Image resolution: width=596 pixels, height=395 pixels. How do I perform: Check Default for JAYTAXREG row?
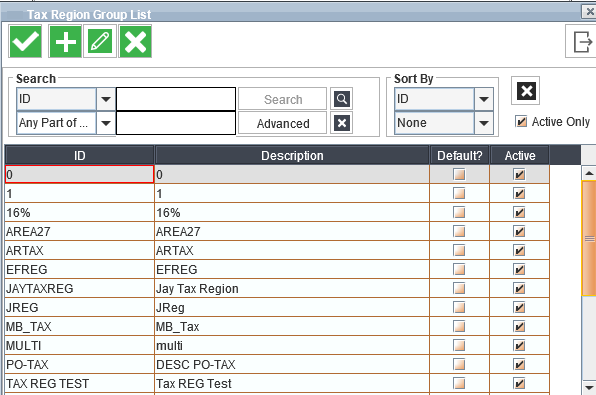point(459,288)
